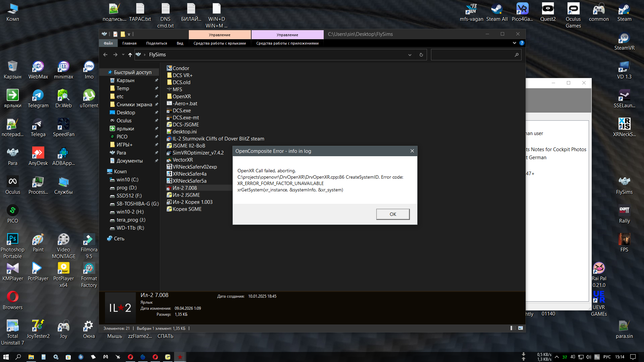This screenshot has height=362, width=644.
Task: Select IL-2 Sturmovik Cliffs of Dover shortcut
Action: point(215,139)
